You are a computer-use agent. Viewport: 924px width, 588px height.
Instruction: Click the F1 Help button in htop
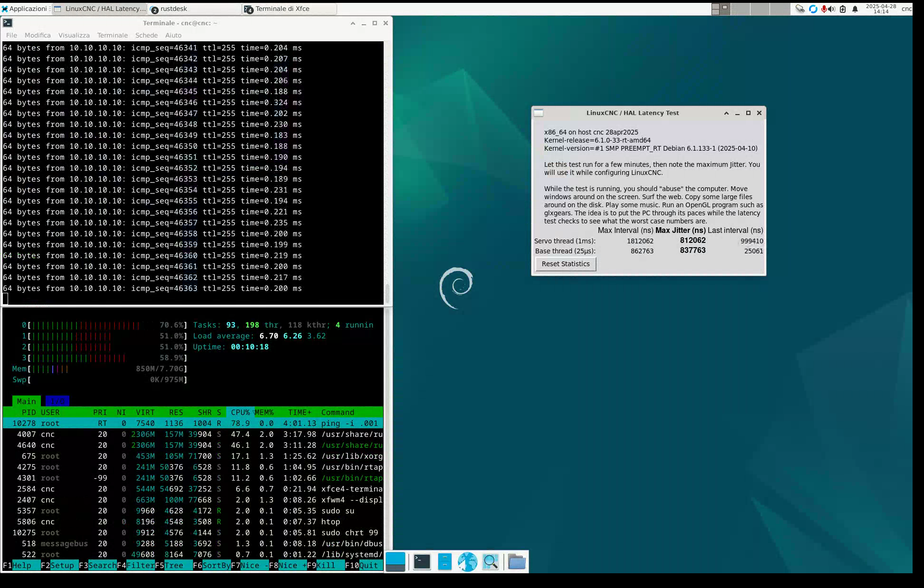coord(21,565)
